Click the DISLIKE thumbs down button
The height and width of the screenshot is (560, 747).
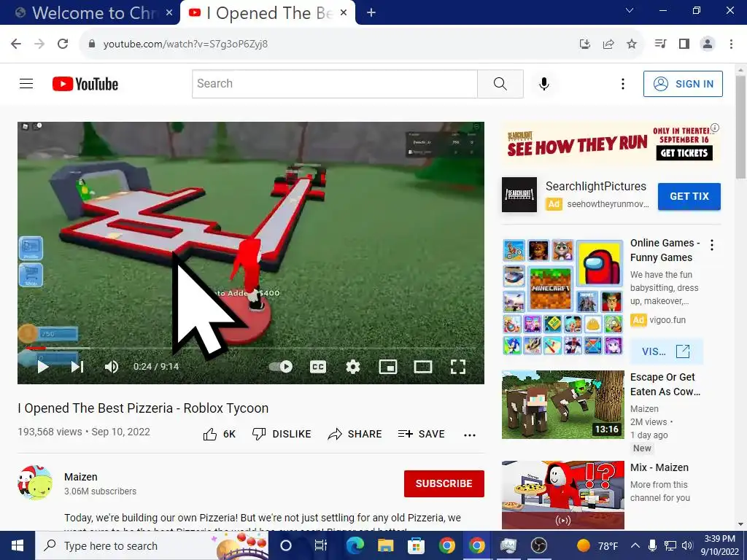point(282,435)
